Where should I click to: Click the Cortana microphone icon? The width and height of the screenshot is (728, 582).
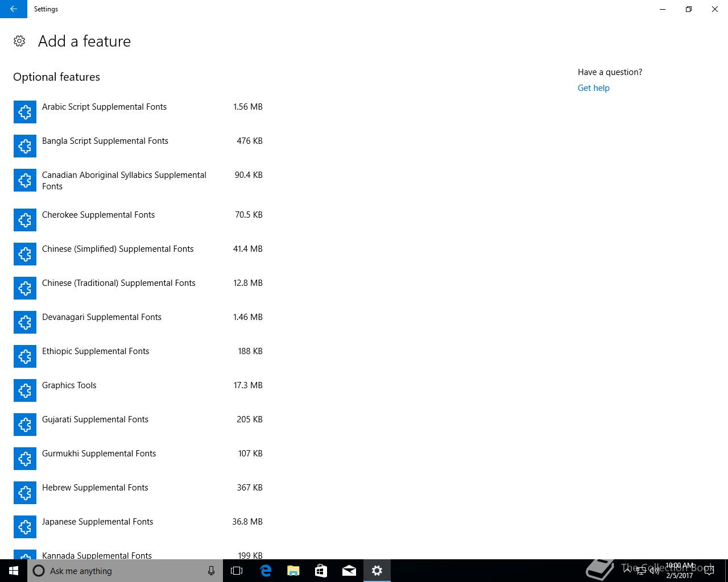[x=211, y=571]
